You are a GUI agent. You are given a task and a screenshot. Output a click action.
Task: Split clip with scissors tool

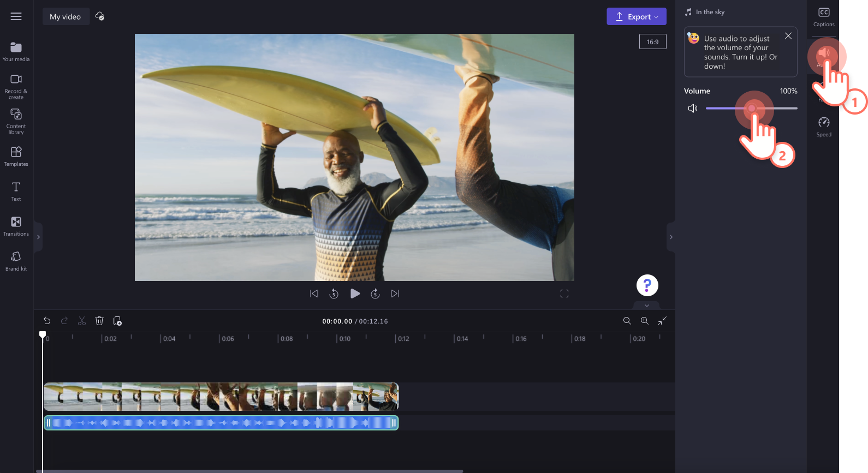click(x=82, y=321)
